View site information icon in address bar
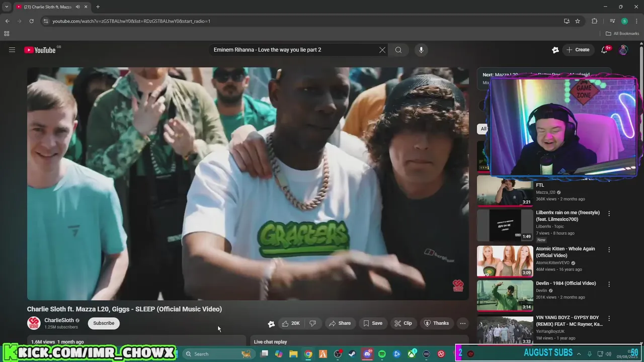644x362 pixels. 46,21
